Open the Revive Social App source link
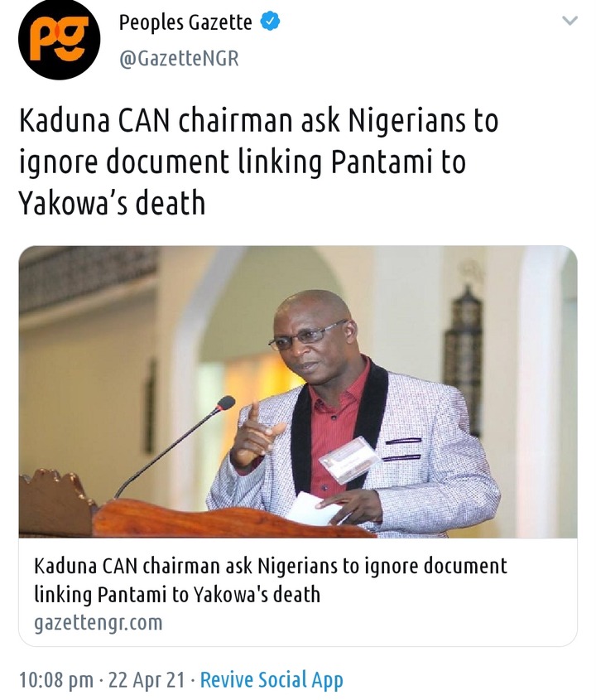This screenshot has width=596, height=700. 272,680
